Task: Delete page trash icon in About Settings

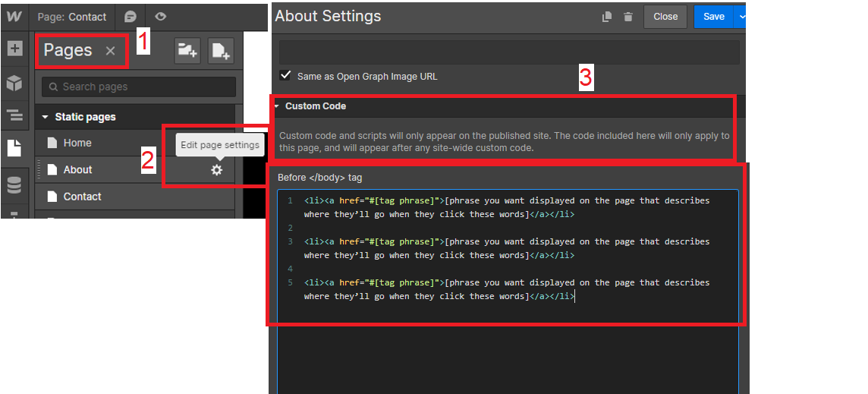Action: click(627, 17)
